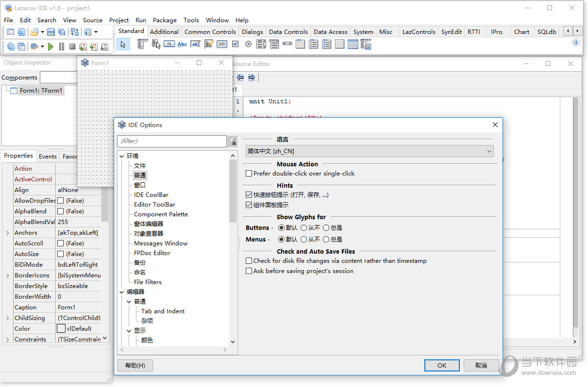Screen dimensions: 588x387
Task: Switch to the Additional palette tab
Action: [164, 32]
